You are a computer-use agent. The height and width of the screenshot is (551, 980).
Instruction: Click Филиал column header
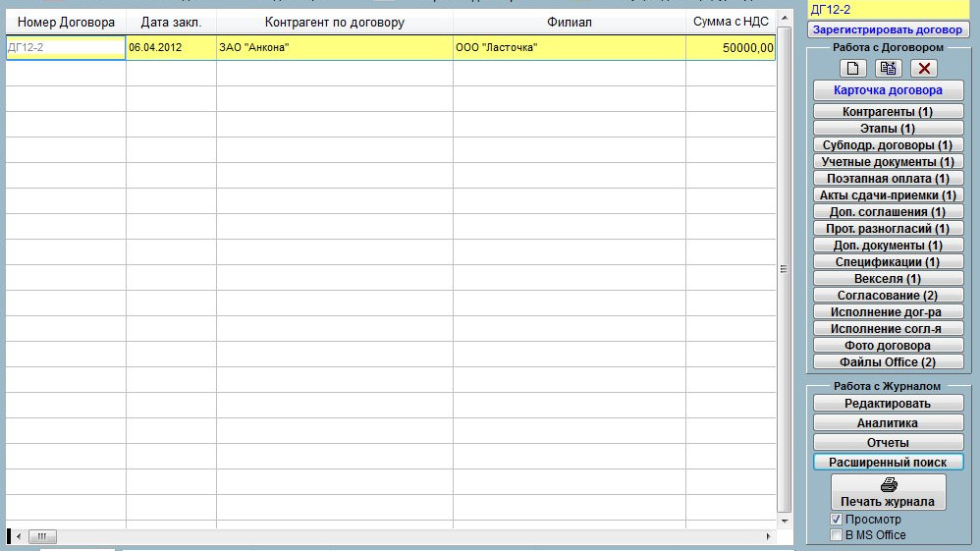(x=569, y=22)
